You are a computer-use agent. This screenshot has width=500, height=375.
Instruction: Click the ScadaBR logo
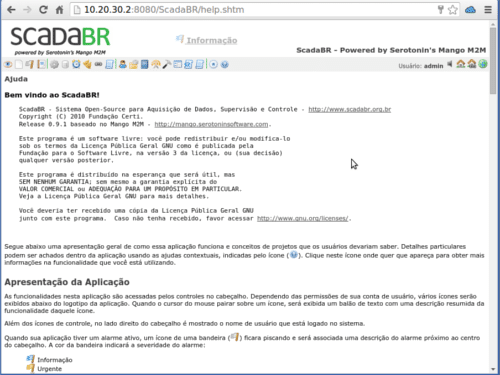pyautogui.click(x=60, y=41)
